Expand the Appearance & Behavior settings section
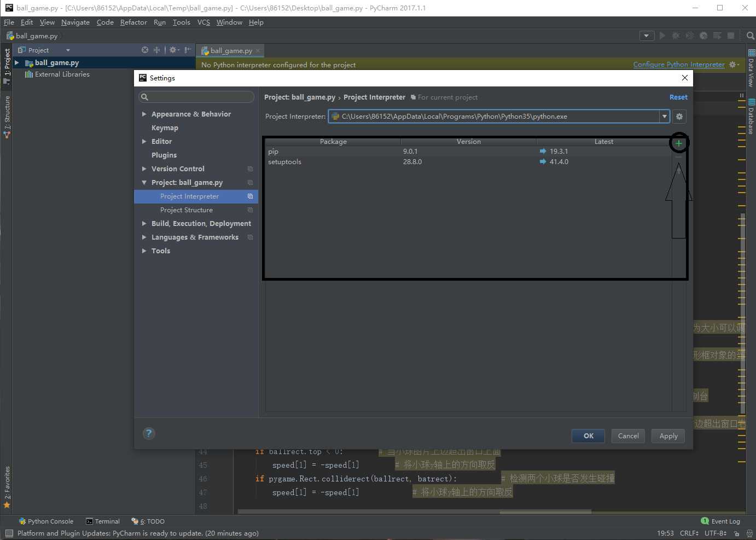Viewport: 756px width, 540px height. [x=144, y=114]
